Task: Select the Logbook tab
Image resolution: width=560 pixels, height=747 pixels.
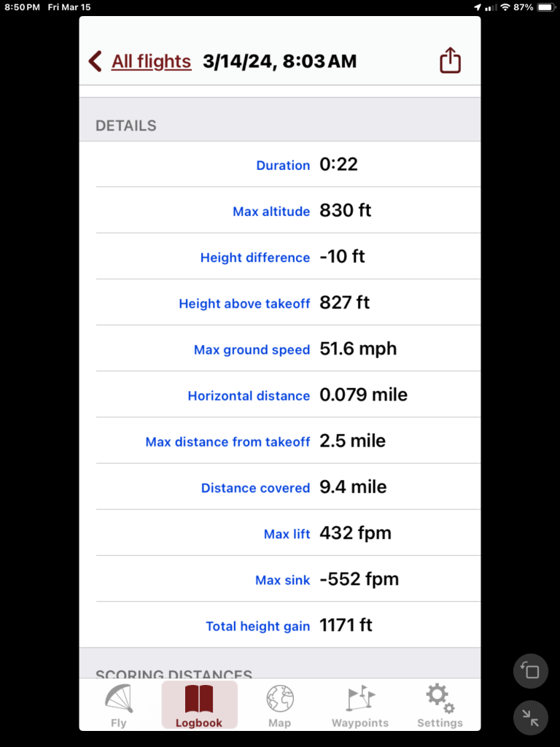Action: (199, 705)
